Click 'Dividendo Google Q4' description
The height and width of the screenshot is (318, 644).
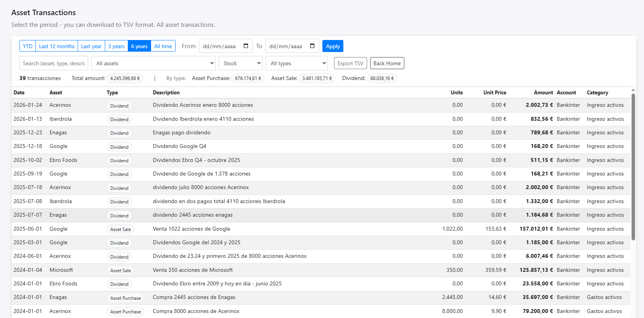[179, 146]
